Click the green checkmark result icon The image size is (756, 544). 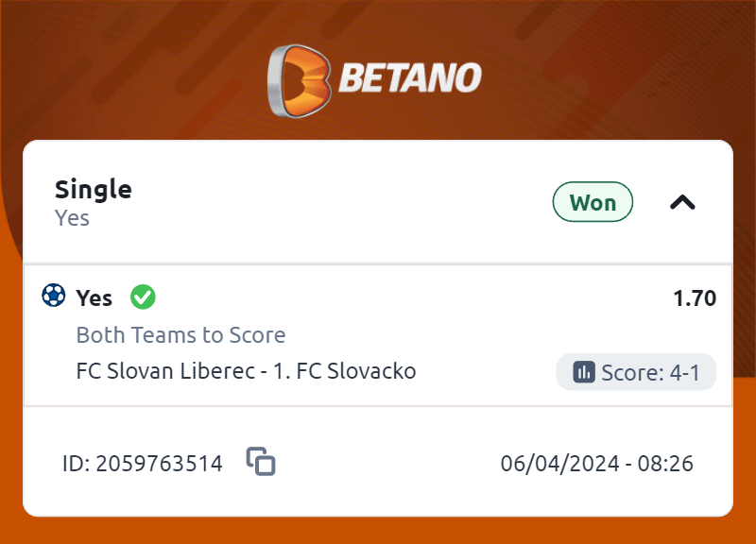[143, 297]
